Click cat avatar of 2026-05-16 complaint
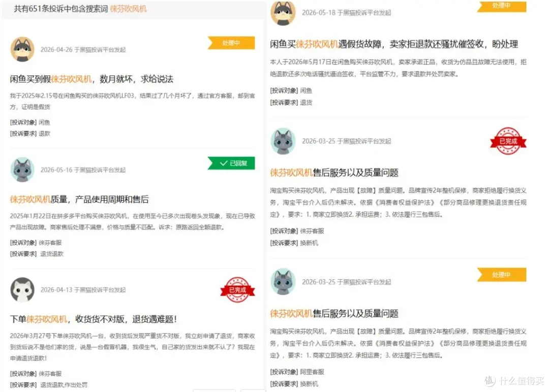549x392 pixels. [x=22, y=170]
